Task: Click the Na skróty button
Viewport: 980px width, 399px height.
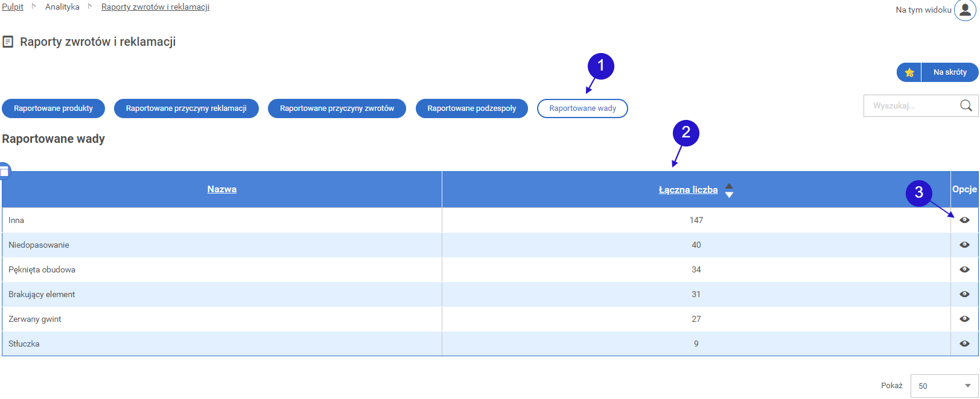Action: click(x=949, y=72)
